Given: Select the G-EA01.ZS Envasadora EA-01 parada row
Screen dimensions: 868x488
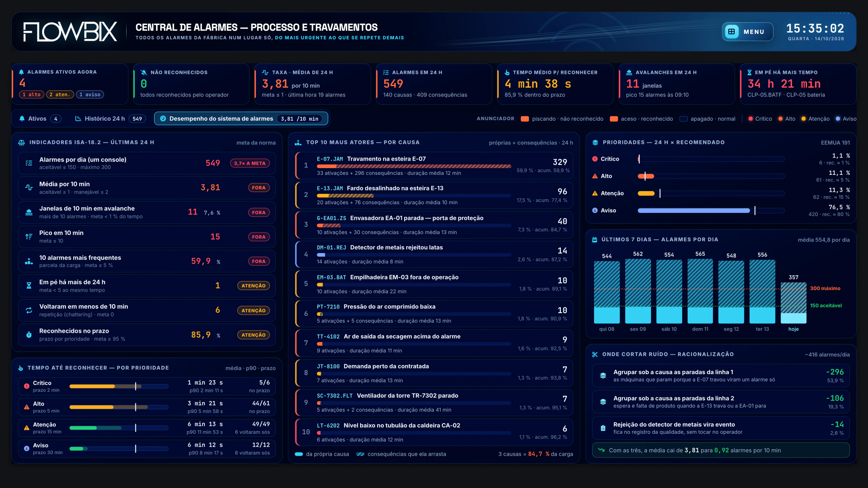Looking at the screenshot, I should click(434, 225).
